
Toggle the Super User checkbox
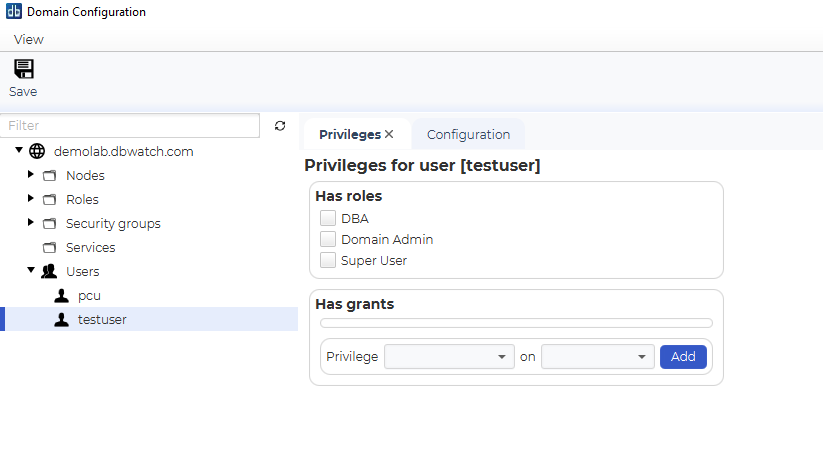[328, 260]
